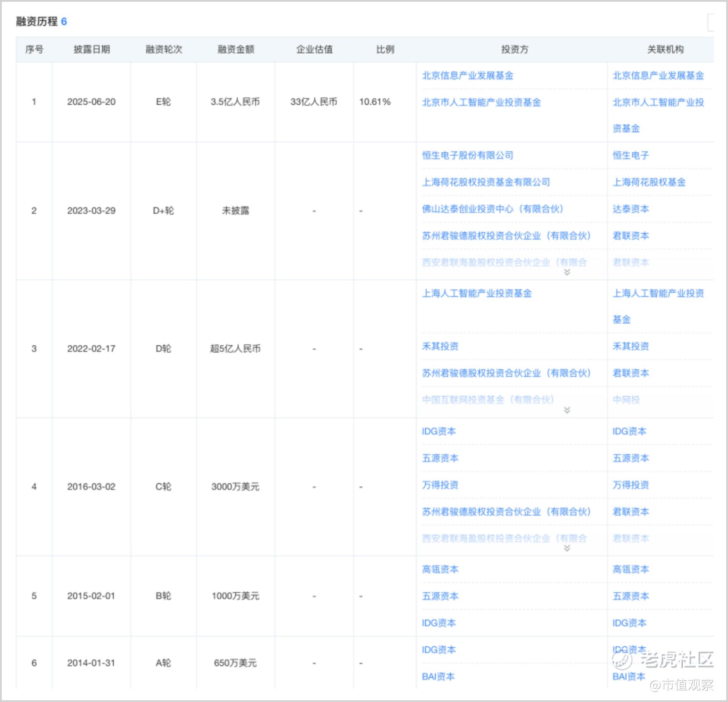
Task: Select the 融资历程 section title
Action: click(37, 21)
